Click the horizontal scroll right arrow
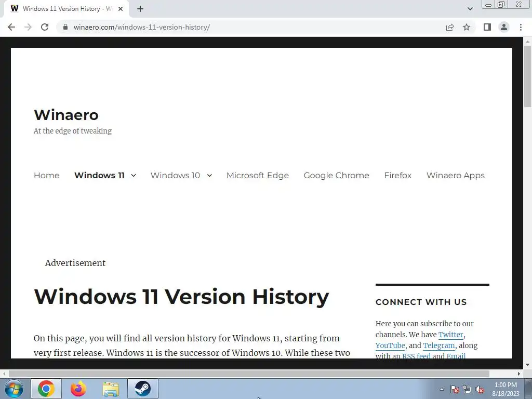This screenshot has height=399, width=532. (519, 374)
